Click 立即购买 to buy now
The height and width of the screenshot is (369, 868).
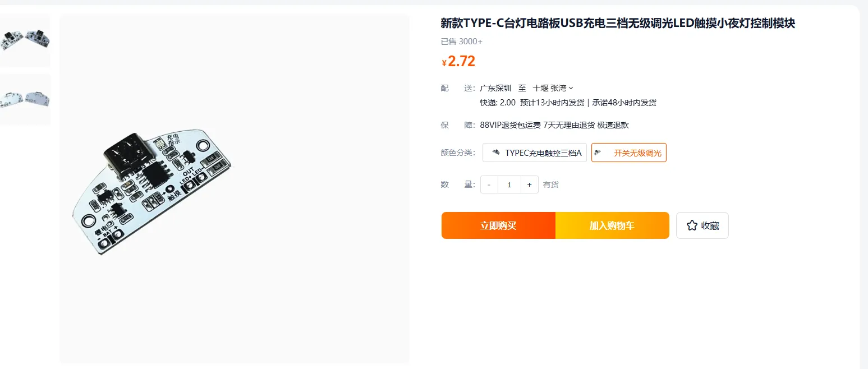498,225
